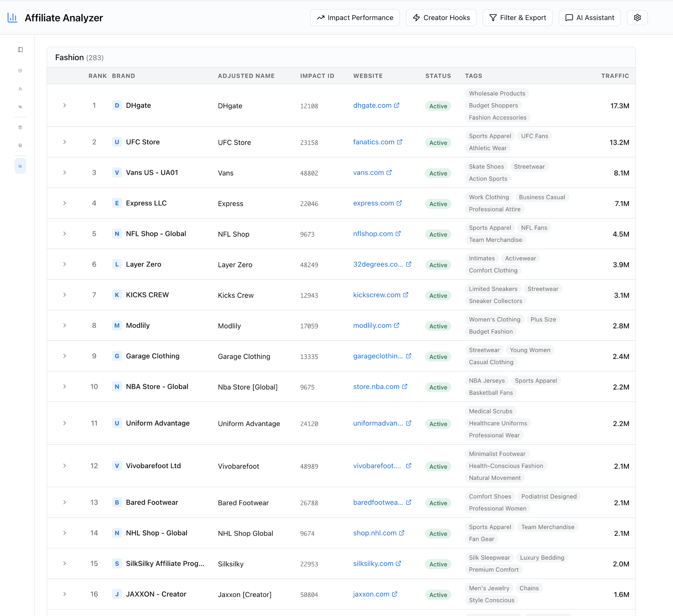
Task: Click the DHgate brand letter badge
Action: point(117,106)
